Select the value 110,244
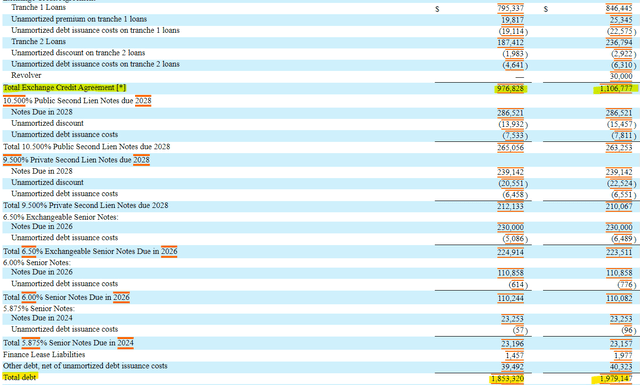The height and width of the screenshot is (385, 640). point(510,298)
